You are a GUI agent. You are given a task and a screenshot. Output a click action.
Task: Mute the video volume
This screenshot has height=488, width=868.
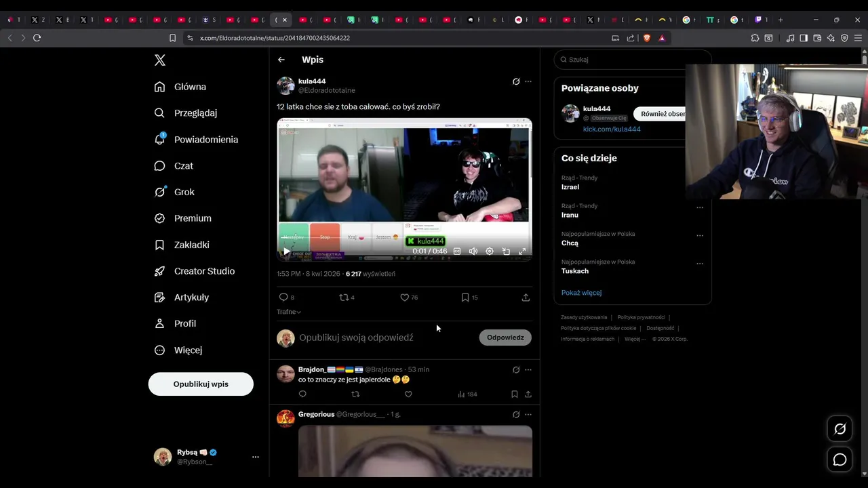(x=473, y=251)
